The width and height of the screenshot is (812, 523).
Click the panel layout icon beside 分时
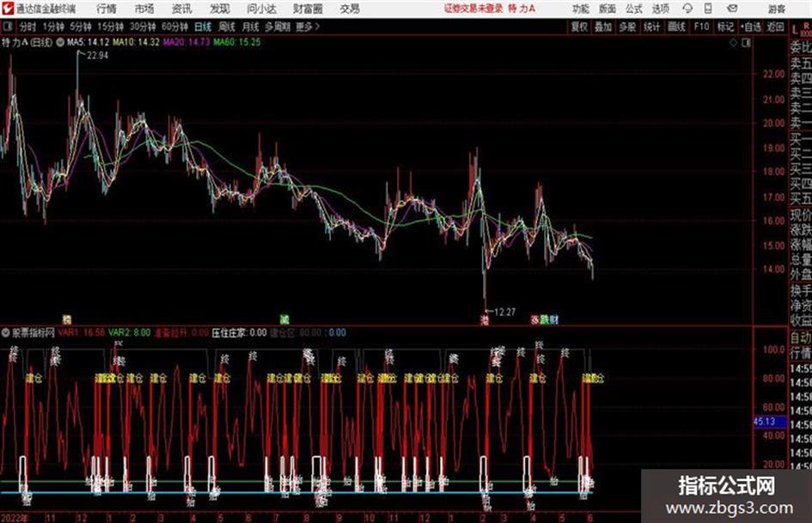(x=7, y=27)
